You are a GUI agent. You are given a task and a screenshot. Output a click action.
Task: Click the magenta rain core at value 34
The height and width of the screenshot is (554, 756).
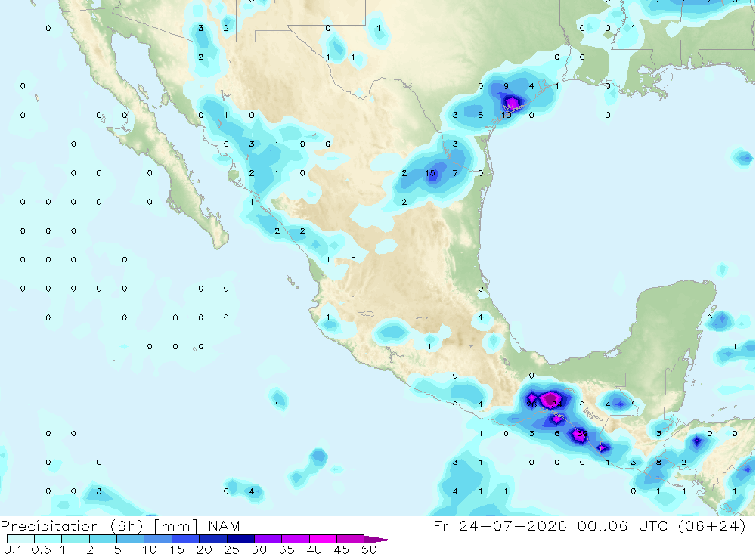549,400
